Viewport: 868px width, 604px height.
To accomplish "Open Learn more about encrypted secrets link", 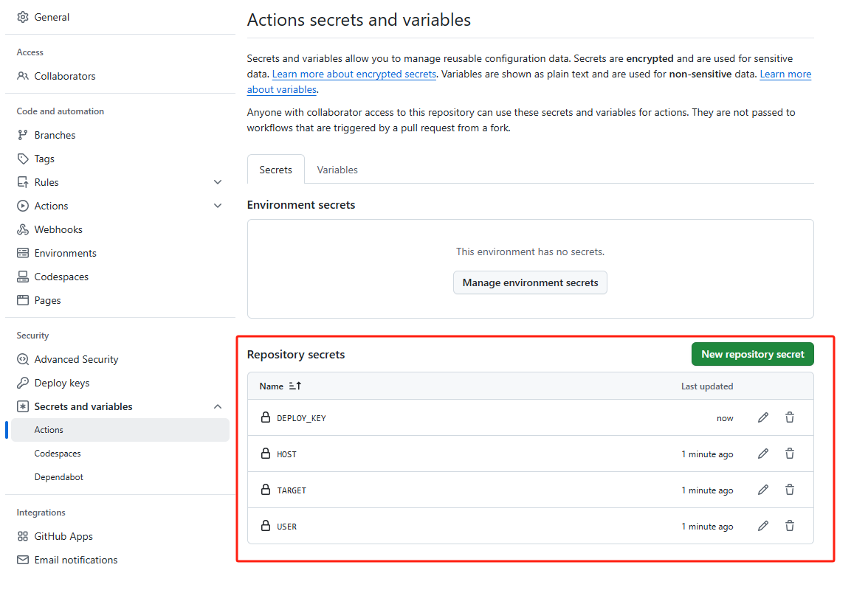I will [354, 74].
